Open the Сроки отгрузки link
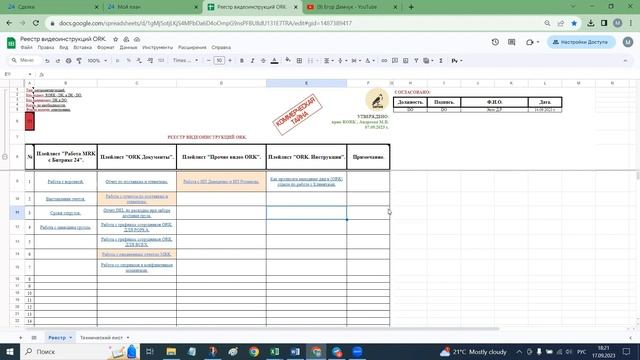 click(65, 213)
